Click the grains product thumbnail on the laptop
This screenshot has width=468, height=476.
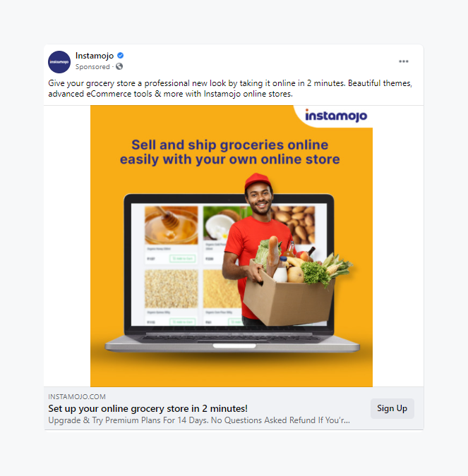click(x=172, y=288)
